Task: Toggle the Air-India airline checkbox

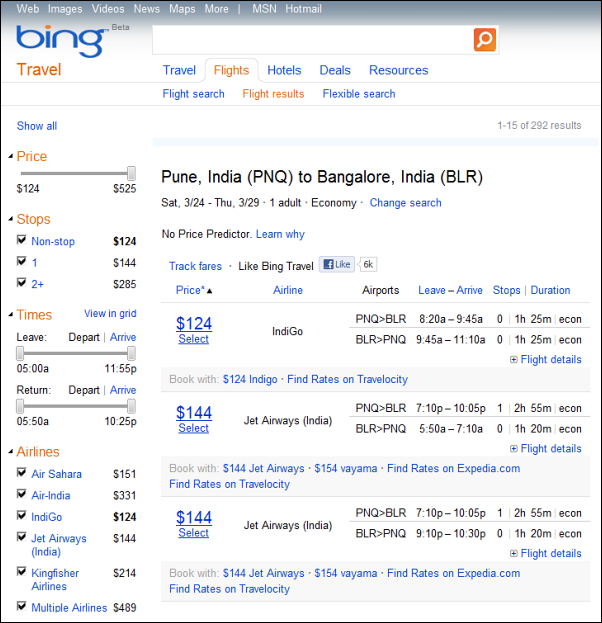Action: click(21, 494)
